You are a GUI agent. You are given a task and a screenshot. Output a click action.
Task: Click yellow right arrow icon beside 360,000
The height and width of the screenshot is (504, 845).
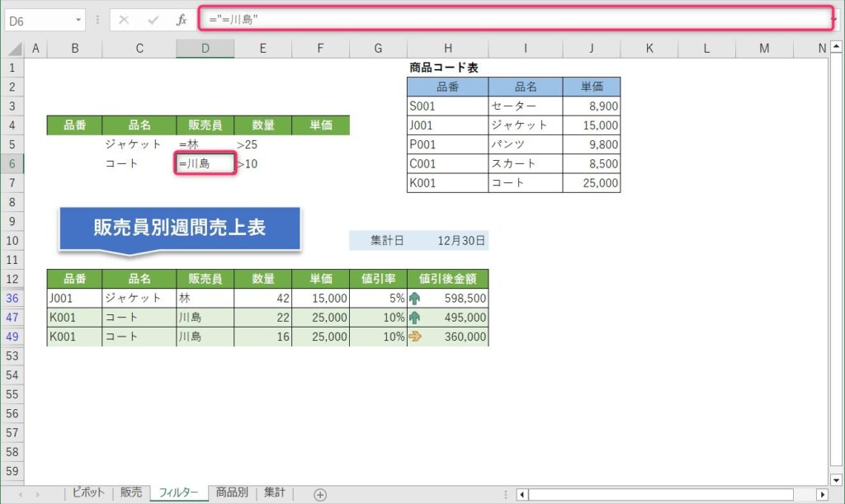tap(414, 337)
